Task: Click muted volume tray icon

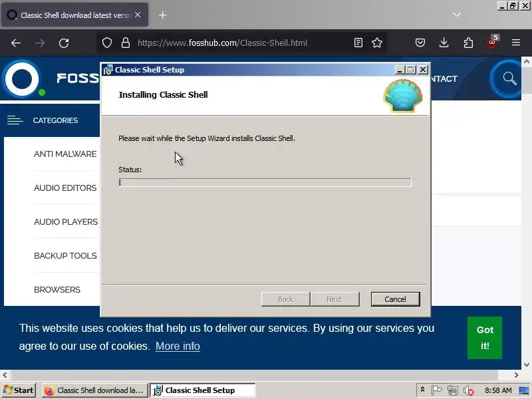Action: click(x=469, y=391)
